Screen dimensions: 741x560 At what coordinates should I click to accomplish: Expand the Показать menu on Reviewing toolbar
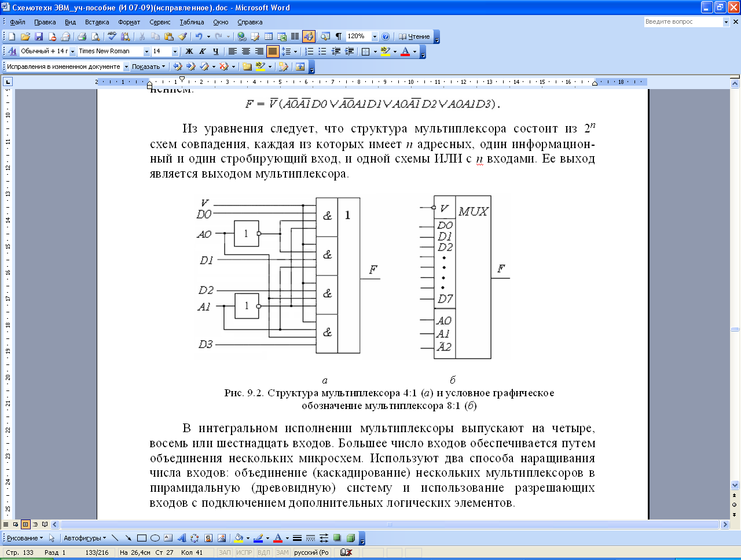(x=148, y=67)
